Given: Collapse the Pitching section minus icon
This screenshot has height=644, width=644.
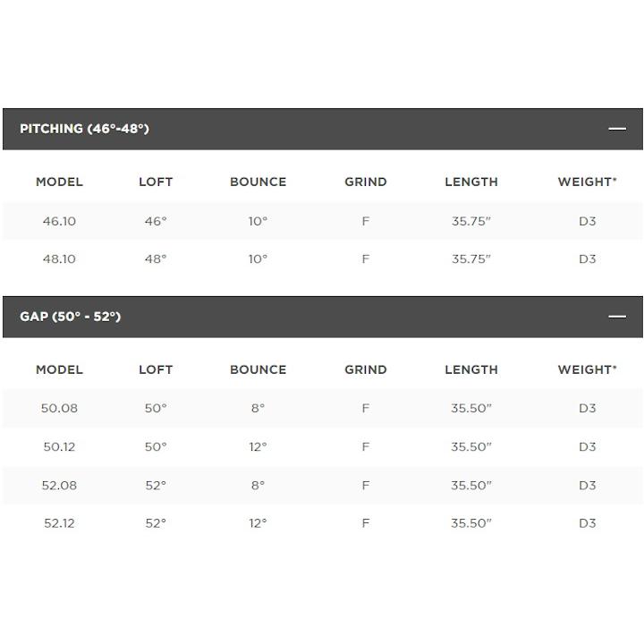Looking at the screenshot, I should [617, 129].
